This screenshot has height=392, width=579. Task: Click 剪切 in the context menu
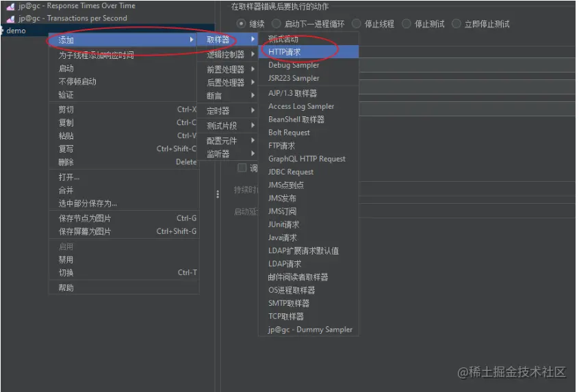click(124, 109)
